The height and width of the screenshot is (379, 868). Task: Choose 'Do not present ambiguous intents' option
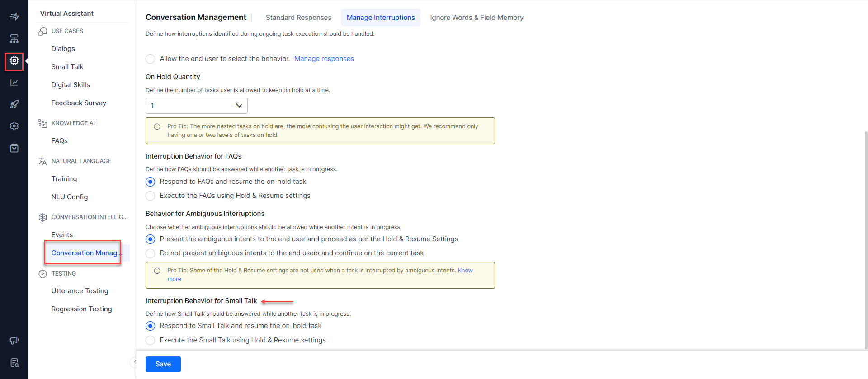(151, 253)
